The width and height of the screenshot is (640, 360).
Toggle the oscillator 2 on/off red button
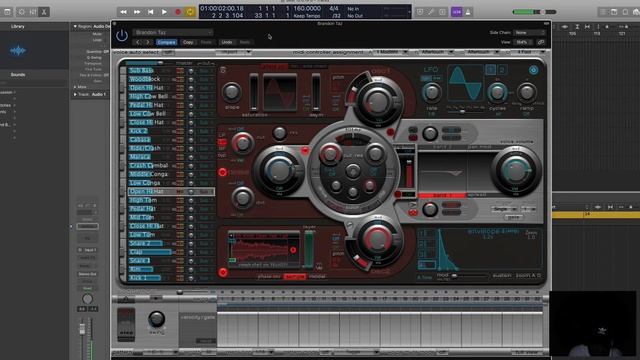[x=223, y=272]
